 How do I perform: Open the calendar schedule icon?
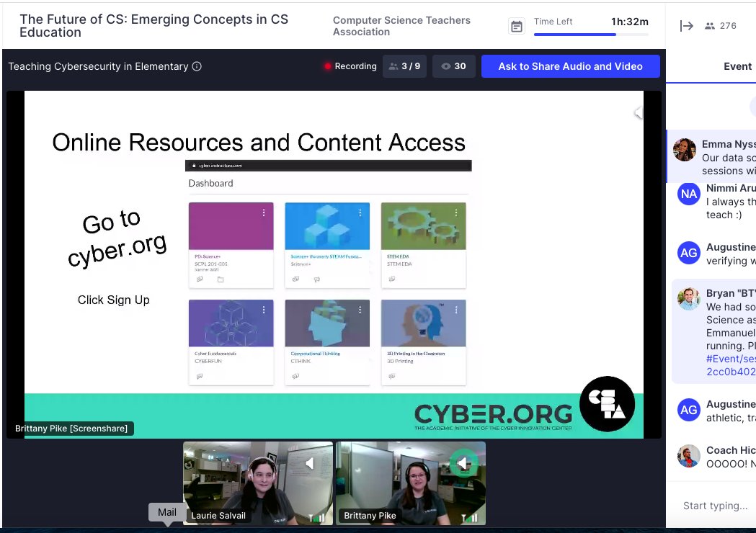tap(517, 26)
